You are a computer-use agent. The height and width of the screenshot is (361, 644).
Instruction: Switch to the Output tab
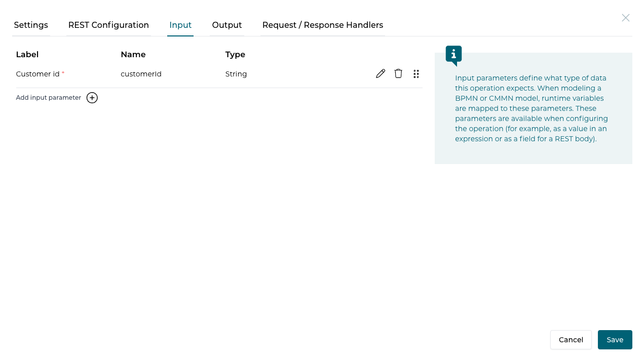point(226,25)
